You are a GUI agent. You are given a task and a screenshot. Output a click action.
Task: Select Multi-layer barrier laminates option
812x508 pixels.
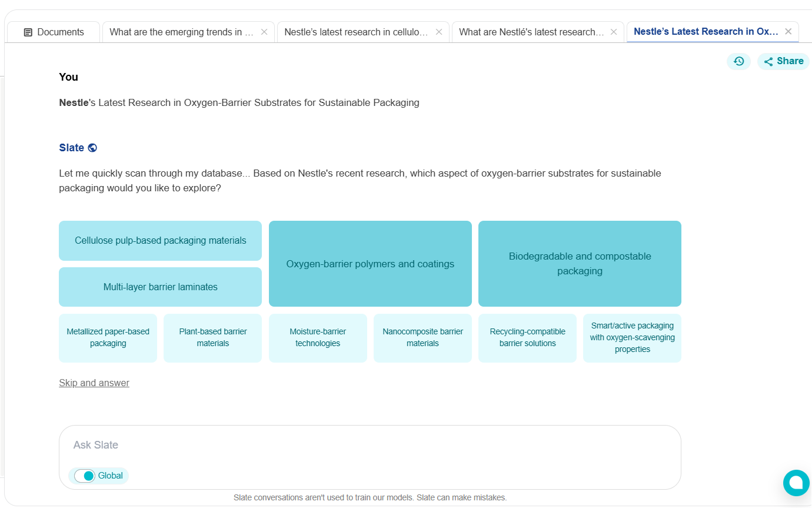[x=160, y=287]
